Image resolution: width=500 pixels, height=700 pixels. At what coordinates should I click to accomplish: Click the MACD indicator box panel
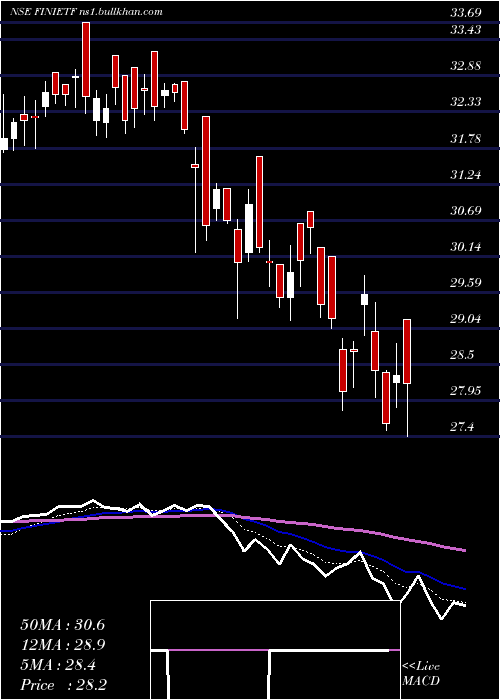(275, 650)
